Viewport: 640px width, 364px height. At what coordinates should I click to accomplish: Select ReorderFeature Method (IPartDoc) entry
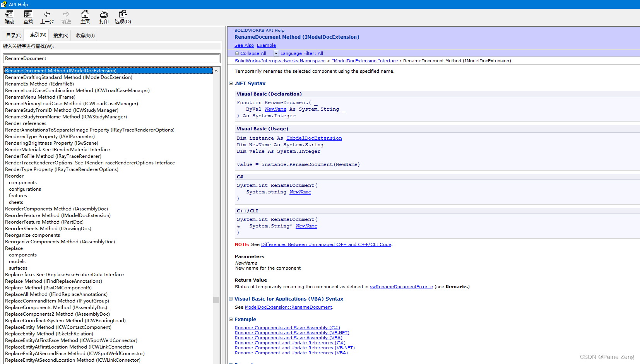coord(44,222)
